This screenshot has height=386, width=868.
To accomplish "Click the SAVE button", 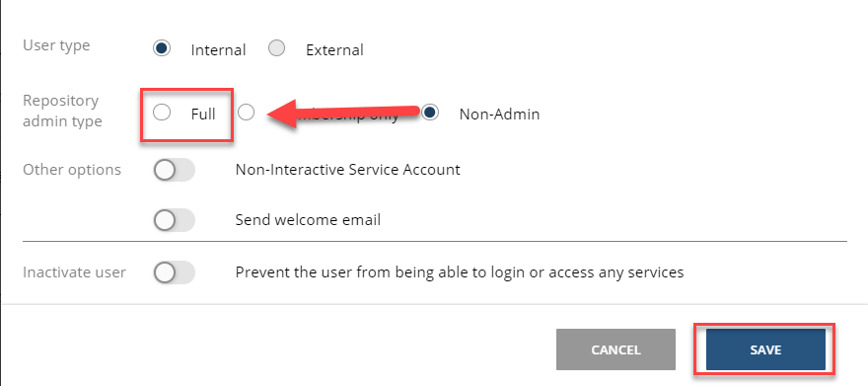I will 765,349.
